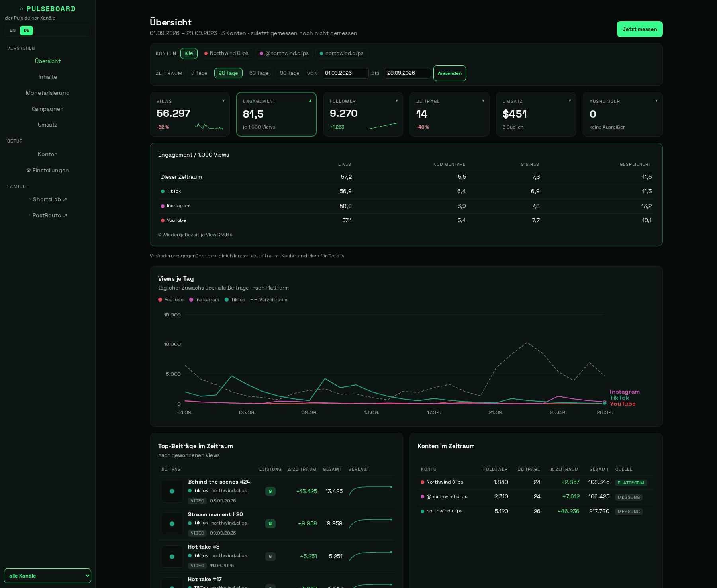Image resolution: width=717 pixels, height=588 pixels.
Task: Select the 7 Tage period
Action: coord(199,73)
